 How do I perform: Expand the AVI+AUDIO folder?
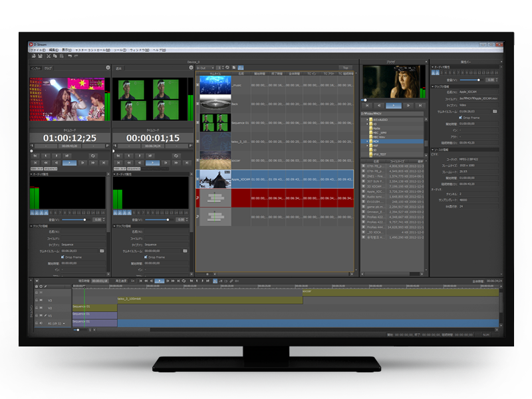(368, 120)
